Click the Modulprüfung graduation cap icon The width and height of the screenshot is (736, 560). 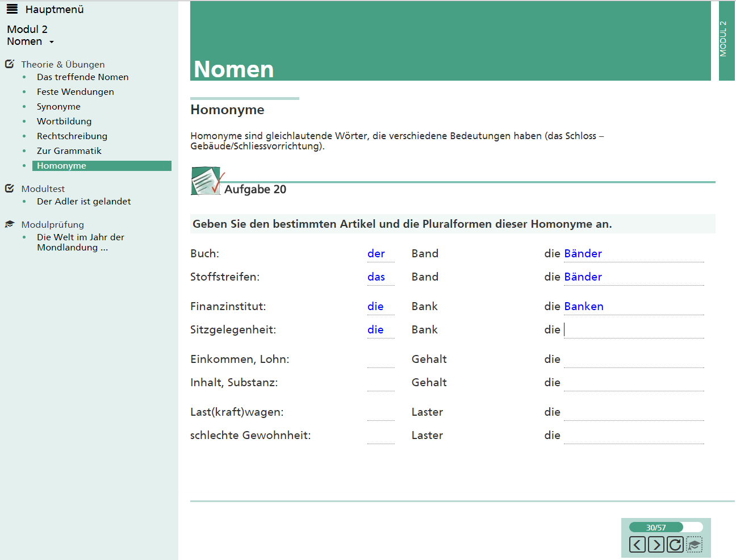click(10, 224)
